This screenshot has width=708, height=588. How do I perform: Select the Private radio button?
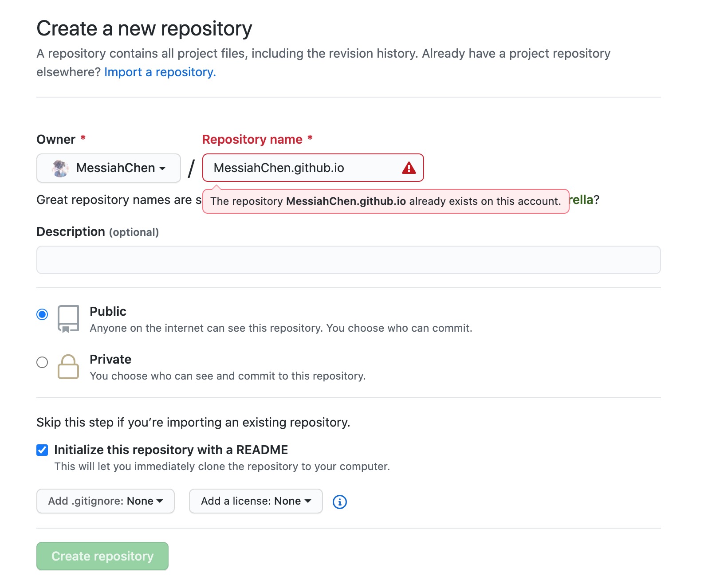click(x=42, y=362)
